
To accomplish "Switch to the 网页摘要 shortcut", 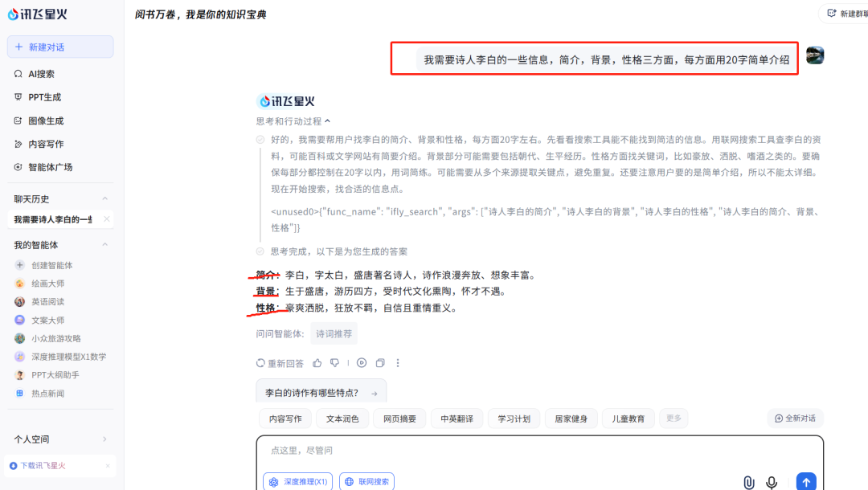I will [399, 418].
